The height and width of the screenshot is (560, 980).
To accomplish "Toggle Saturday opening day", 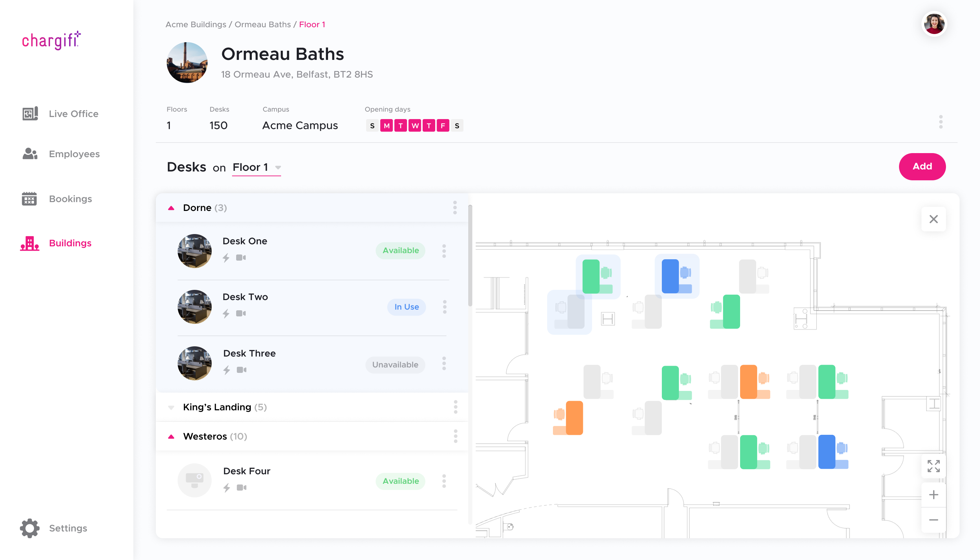I will click(457, 126).
